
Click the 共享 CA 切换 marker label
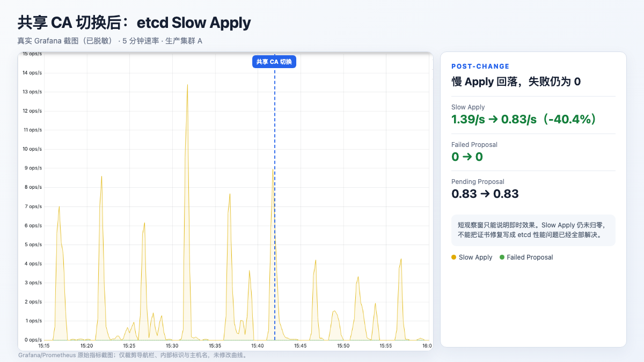click(x=274, y=62)
